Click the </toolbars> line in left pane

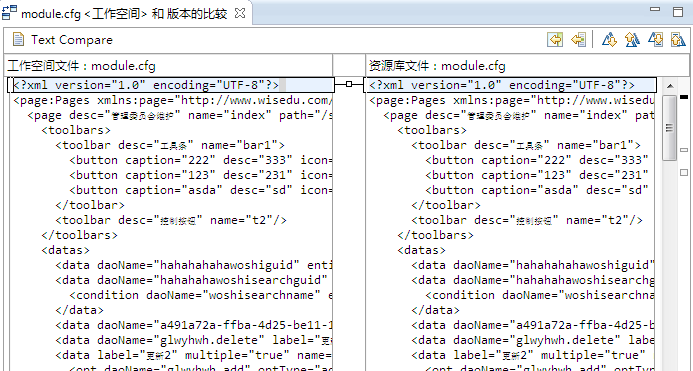click(80, 235)
